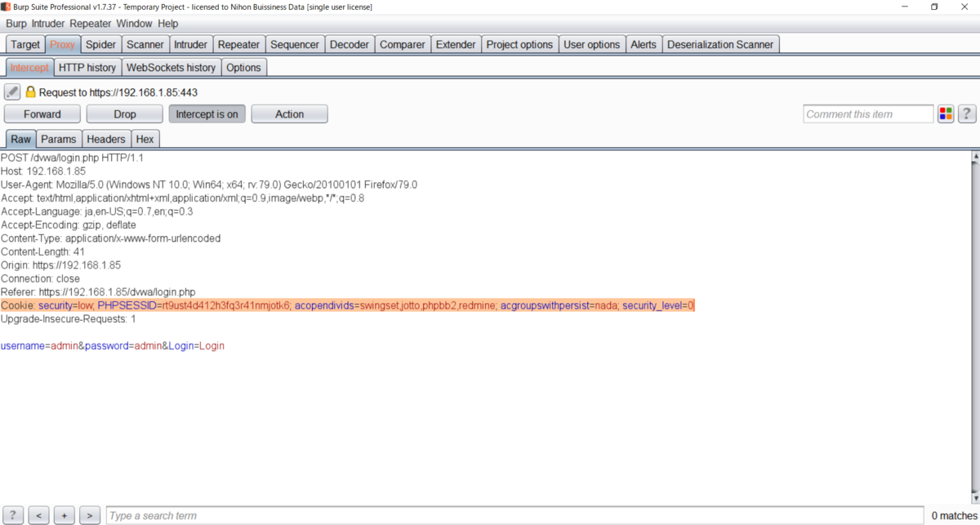This screenshot has height=525, width=980.
Task: Open the Project options tab
Action: 519,44
